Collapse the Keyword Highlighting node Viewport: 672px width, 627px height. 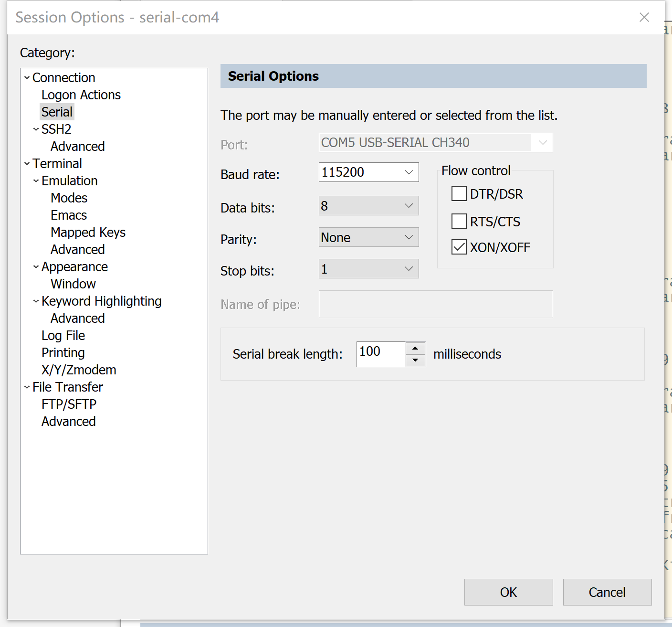(36, 301)
